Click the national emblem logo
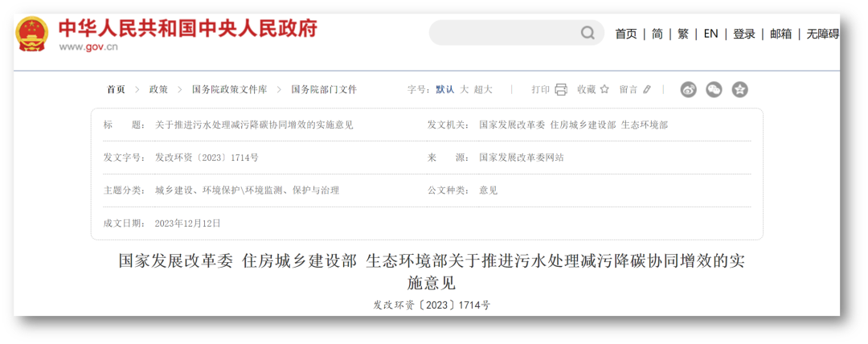 32,34
